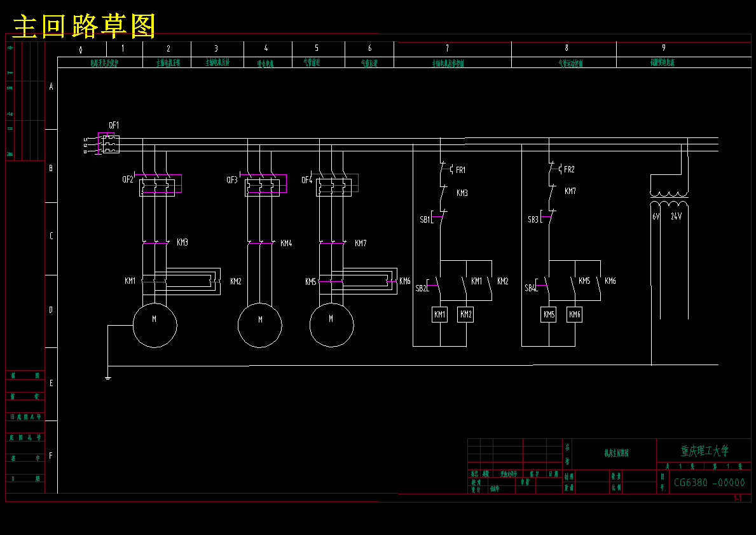Select KM3 label beside first motor contacts

[182, 242]
